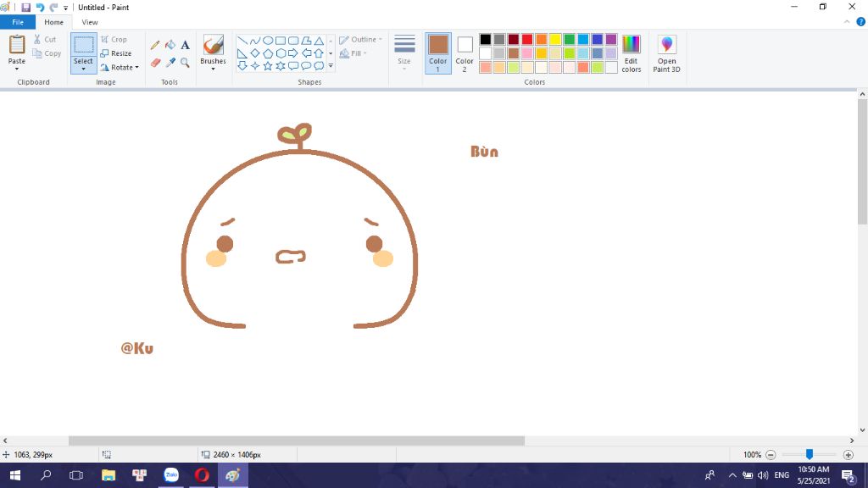Choose the Line shape
The height and width of the screenshot is (488, 868).
pyautogui.click(x=242, y=41)
